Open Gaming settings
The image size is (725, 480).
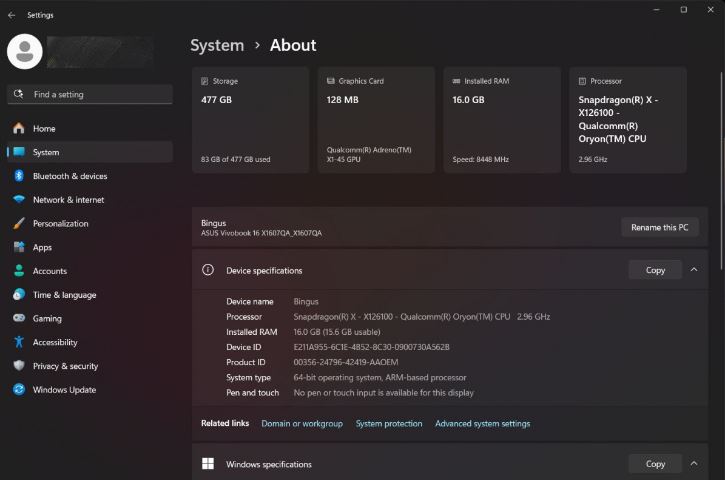tap(47, 319)
